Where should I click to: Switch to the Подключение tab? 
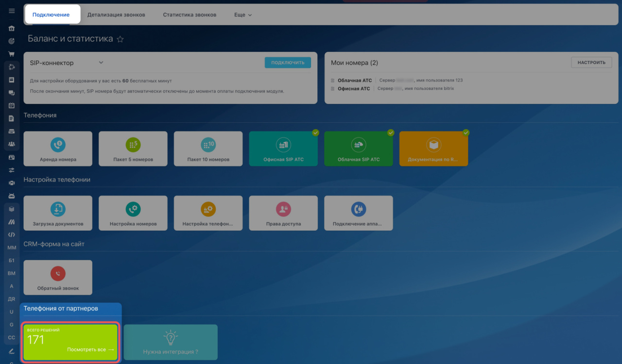pyautogui.click(x=51, y=15)
